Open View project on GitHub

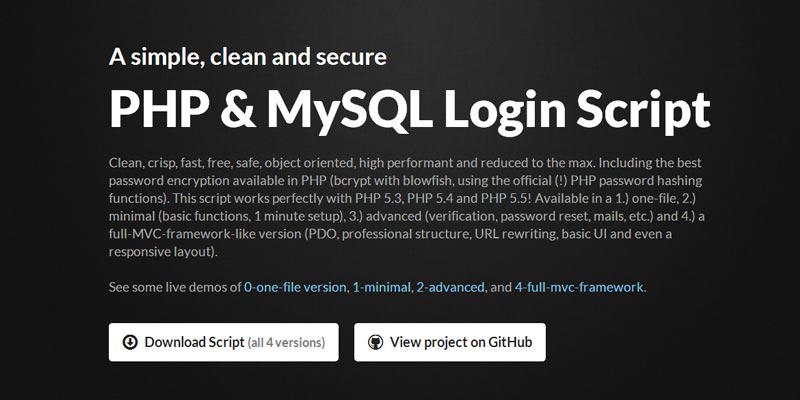coord(449,342)
